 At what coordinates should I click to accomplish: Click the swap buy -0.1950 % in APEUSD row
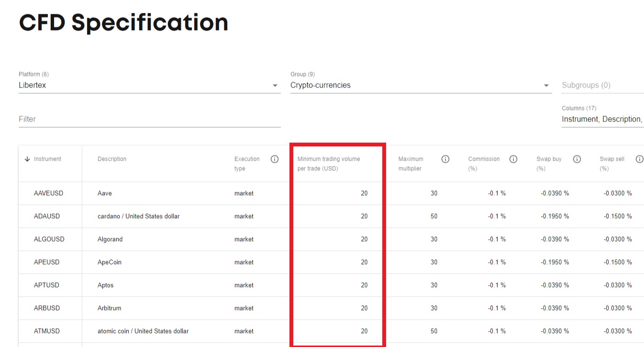click(x=555, y=262)
